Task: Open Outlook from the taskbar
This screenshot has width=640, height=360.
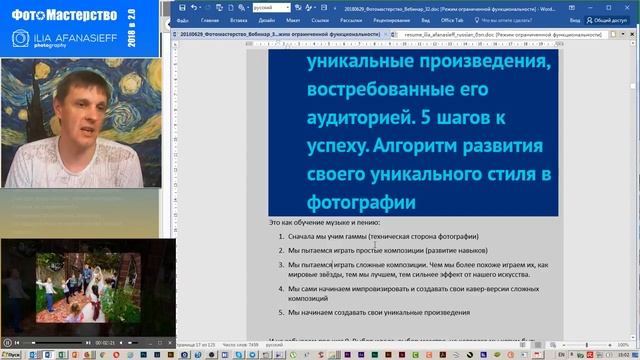Action: point(33,355)
